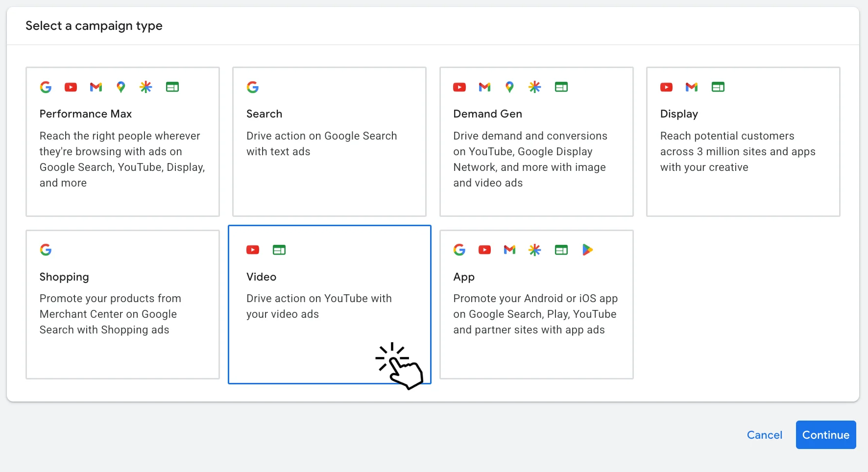The image size is (868, 472).
Task: Click the YouTube icon in App card
Action: (x=485, y=250)
